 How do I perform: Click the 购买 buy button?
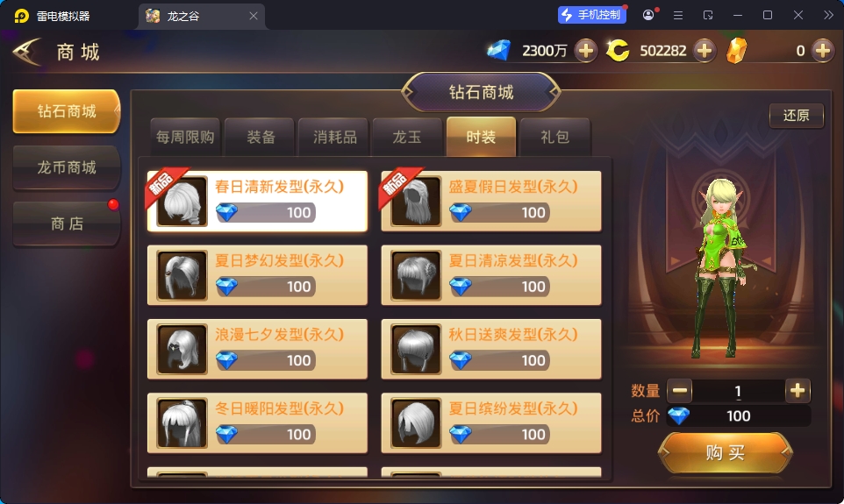click(725, 452)
